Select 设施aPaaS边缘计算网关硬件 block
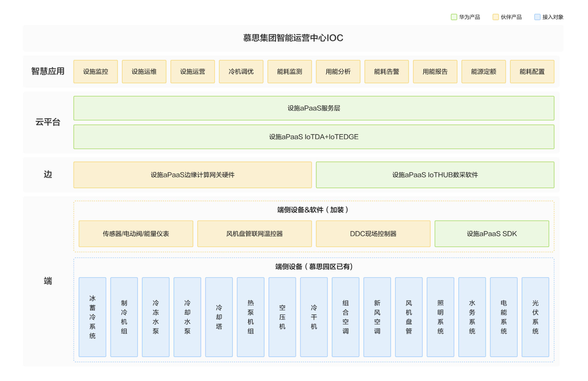 pos(193,175)
